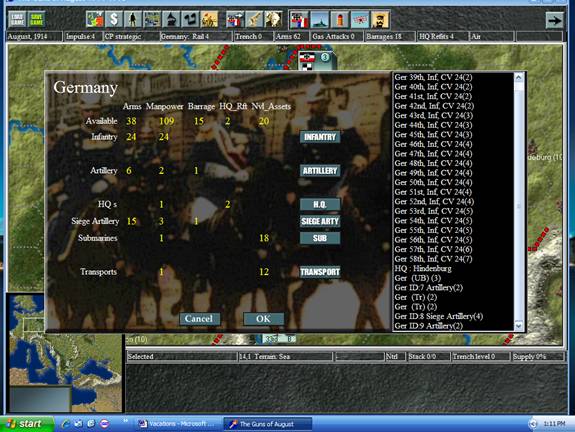
Task: Click the SIEGE ARTY purchase button
Action: tap(320, 222)
